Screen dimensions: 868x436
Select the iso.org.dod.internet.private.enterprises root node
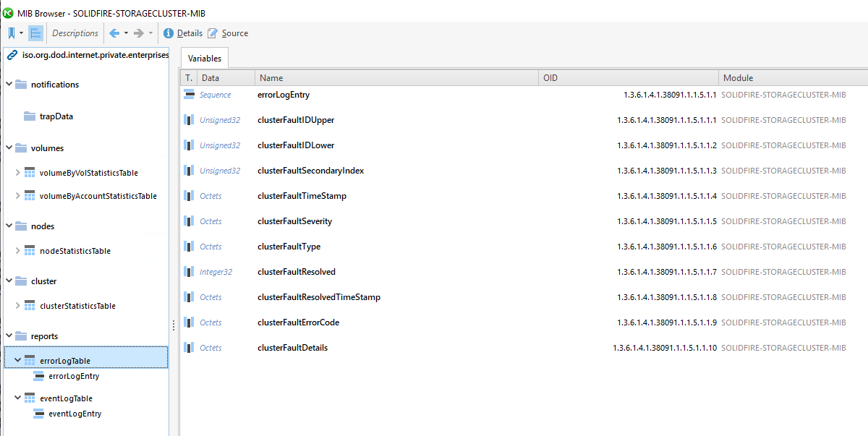pos(95,55)
